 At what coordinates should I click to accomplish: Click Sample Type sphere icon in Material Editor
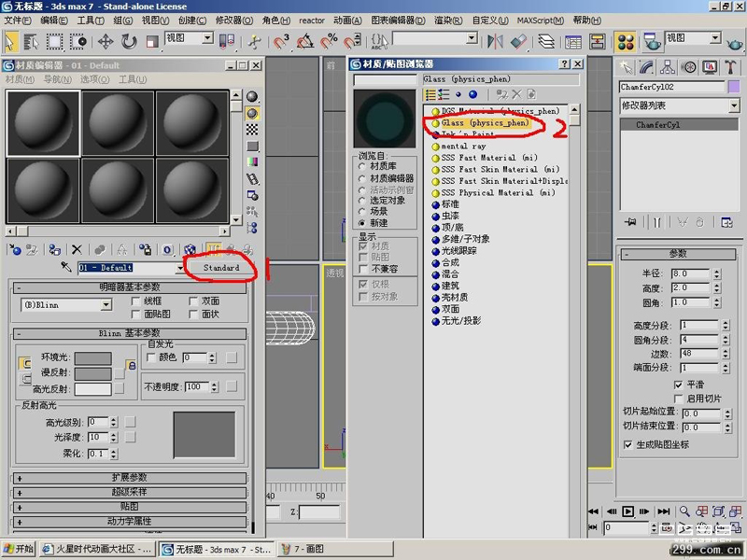tap(252, 97)
